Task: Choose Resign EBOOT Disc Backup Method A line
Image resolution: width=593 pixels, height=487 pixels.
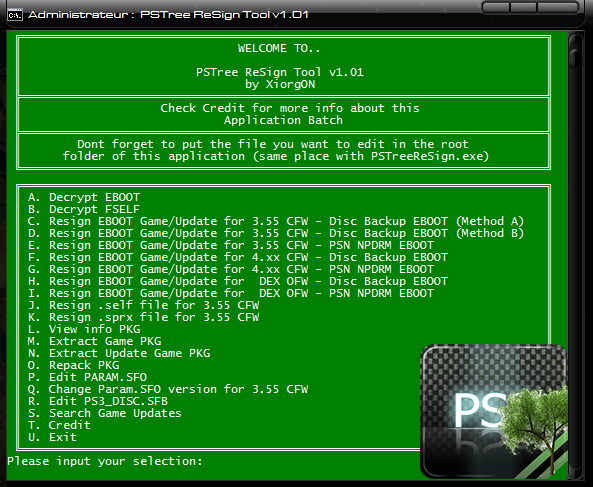Action: tap(276, 221)
